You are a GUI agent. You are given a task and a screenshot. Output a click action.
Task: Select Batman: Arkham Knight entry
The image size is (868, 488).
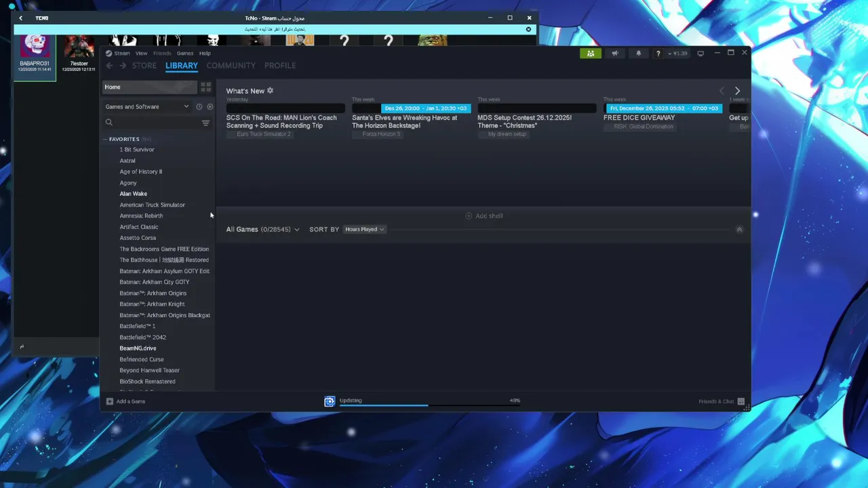(152, 304)
